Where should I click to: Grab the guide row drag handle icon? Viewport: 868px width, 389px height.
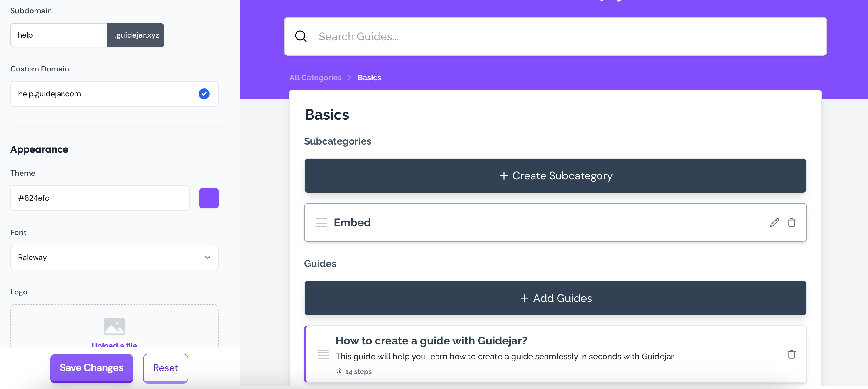(323, 354)
